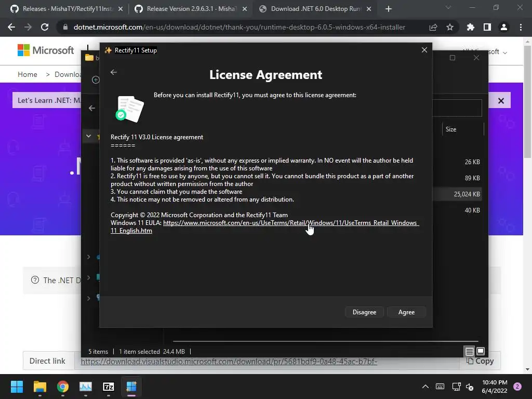Image resolution: width=532 pixels, height=399 pixels.
Task: Switch to Release Version 2.9.6.3.1 tab
Action: (x=191, y=9)
